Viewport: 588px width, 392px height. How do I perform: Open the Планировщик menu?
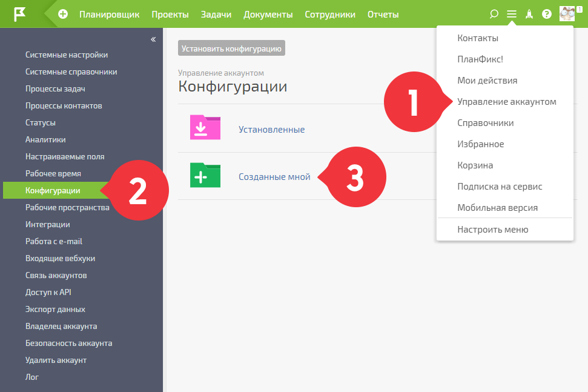pos(109,15)
